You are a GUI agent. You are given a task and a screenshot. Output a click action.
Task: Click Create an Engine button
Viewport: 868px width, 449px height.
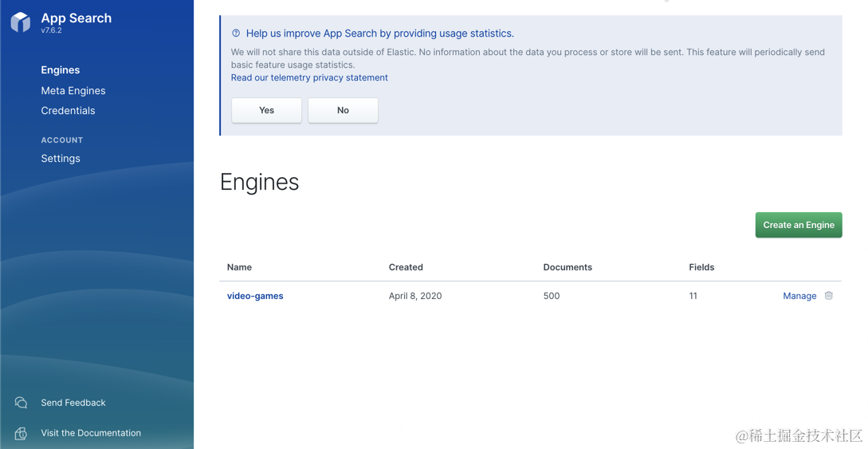[798, 225]
